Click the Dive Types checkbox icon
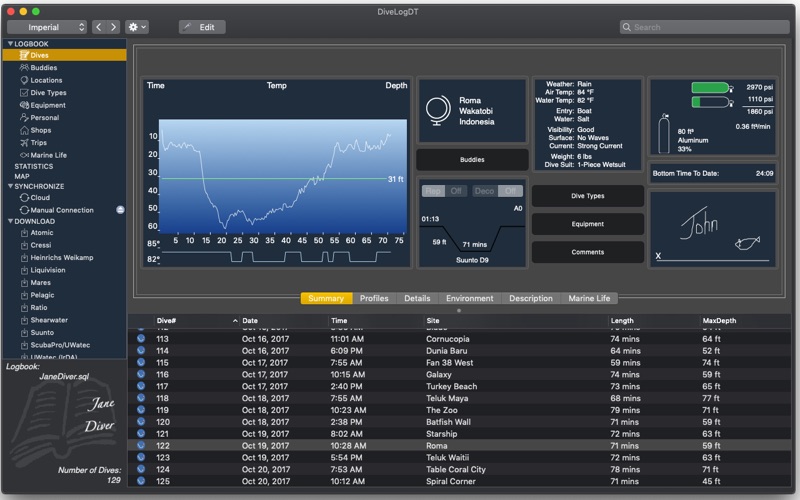 pos(24,92)
